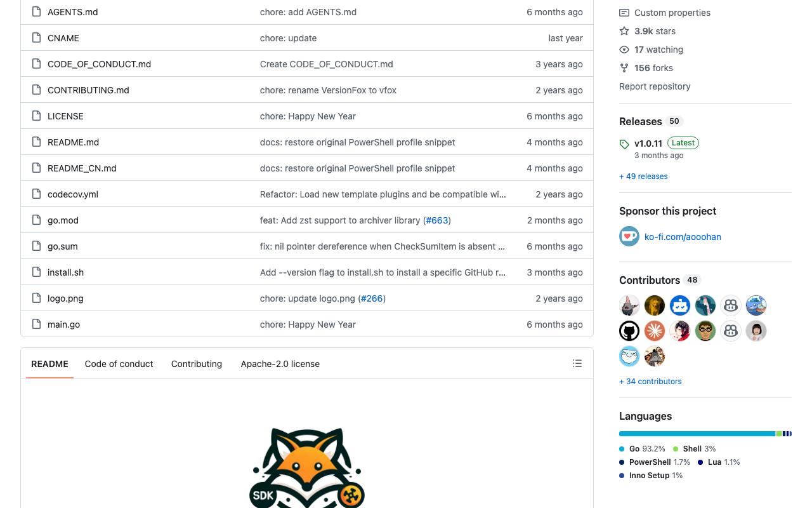Click the fork icon beside 156 forks

[624, 68]
